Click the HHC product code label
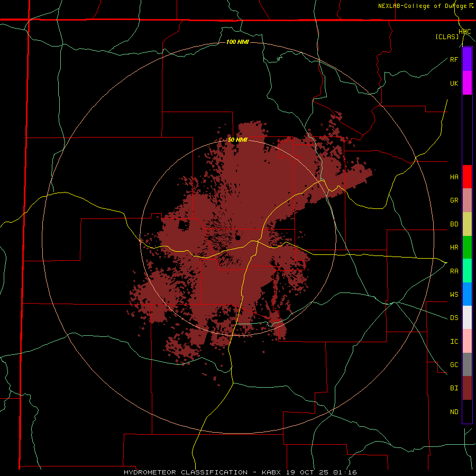Image resolution: width=476 pixels, height=476 pixels. (x=465, y=32)
